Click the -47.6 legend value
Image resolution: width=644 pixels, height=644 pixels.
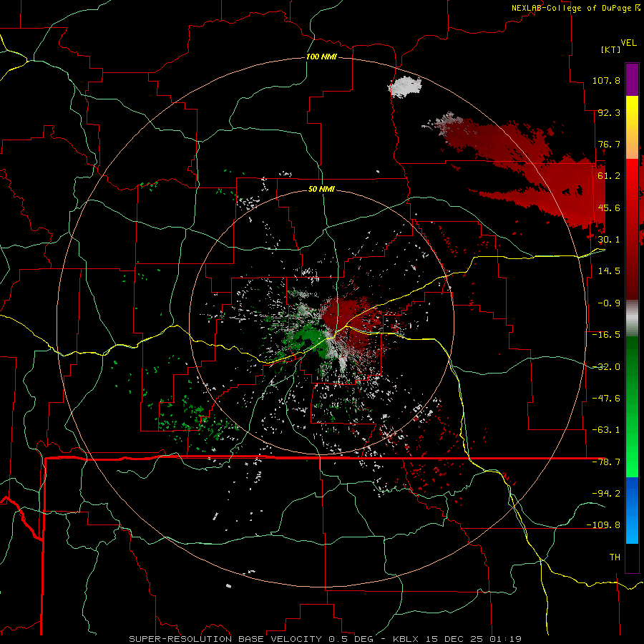pos(606,399)
